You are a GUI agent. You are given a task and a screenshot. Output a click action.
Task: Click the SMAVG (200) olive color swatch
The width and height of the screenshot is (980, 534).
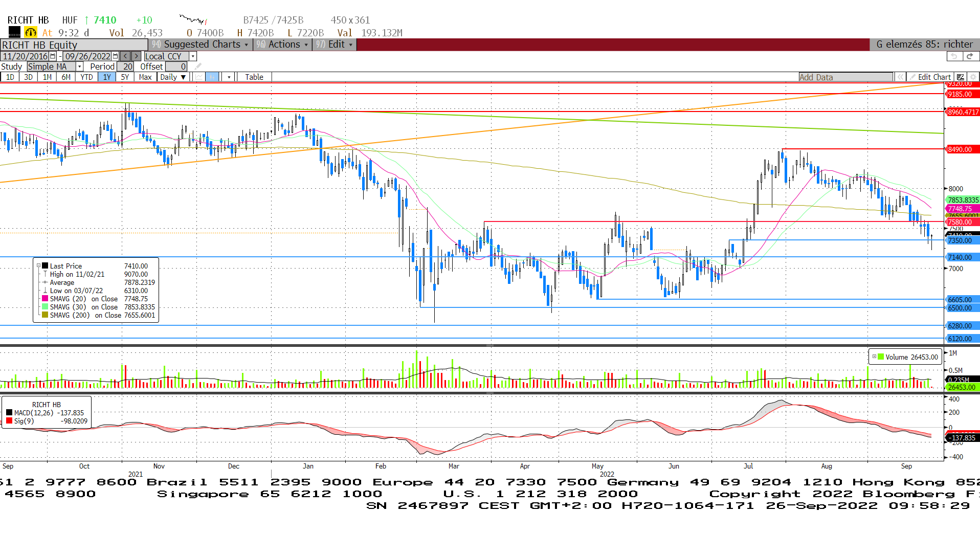(45, 315)
